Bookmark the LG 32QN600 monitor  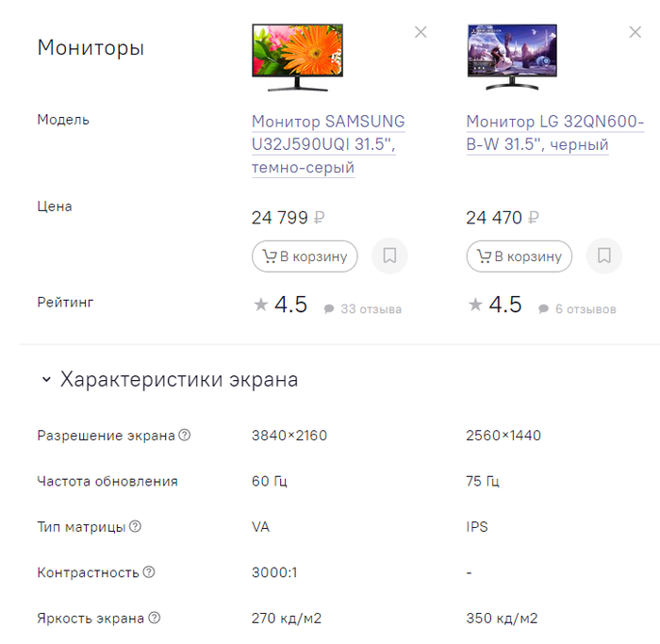click(x=604, y=256)
